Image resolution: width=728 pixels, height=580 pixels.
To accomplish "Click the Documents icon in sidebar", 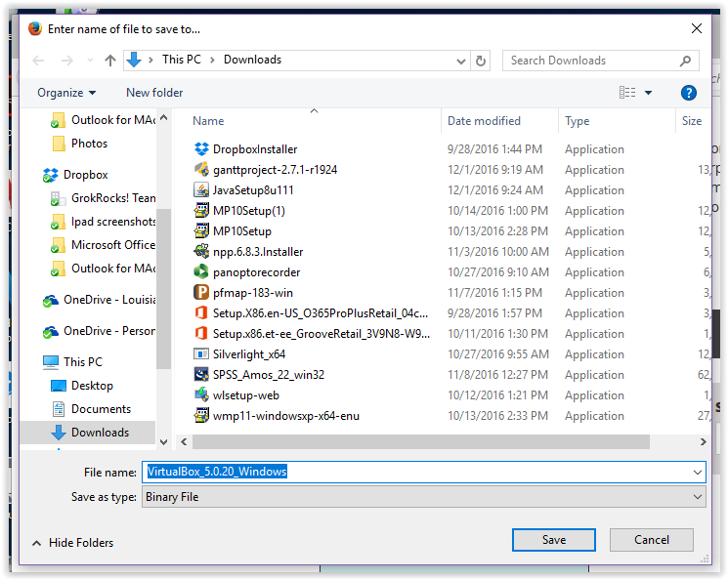I will point(59,409).
